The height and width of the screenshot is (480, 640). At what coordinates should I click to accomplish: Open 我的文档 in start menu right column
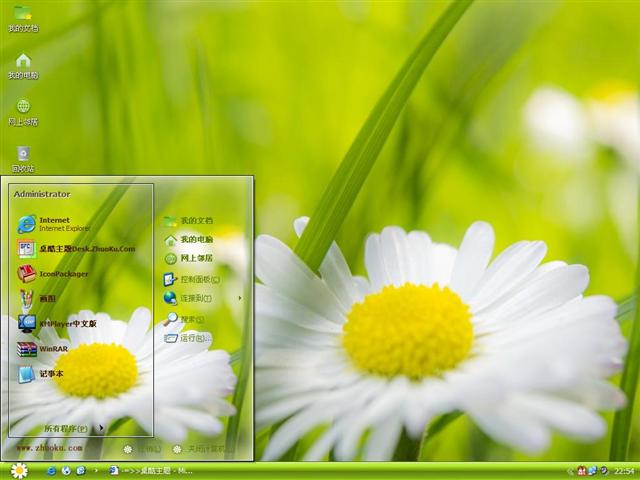point(188,221)
